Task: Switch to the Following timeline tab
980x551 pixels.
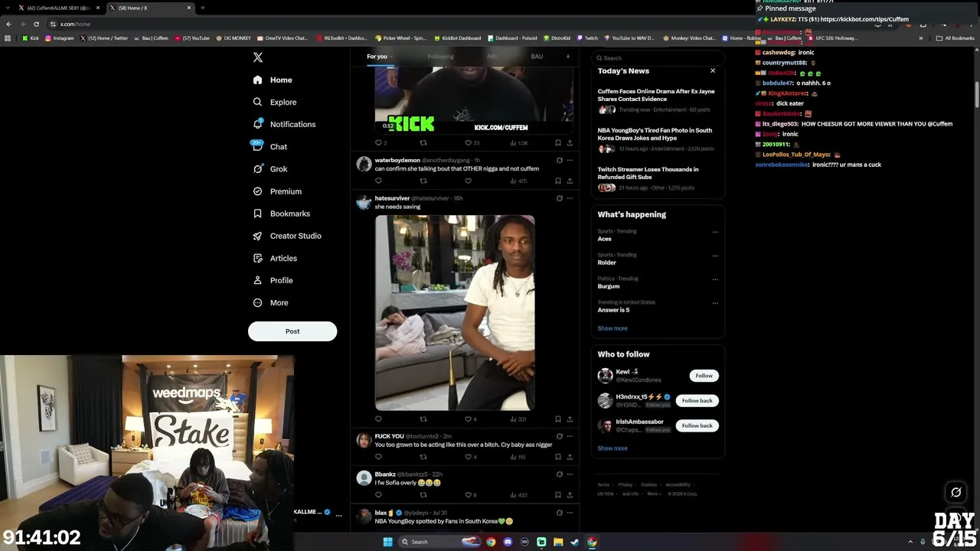Action: tap(441, 56)
